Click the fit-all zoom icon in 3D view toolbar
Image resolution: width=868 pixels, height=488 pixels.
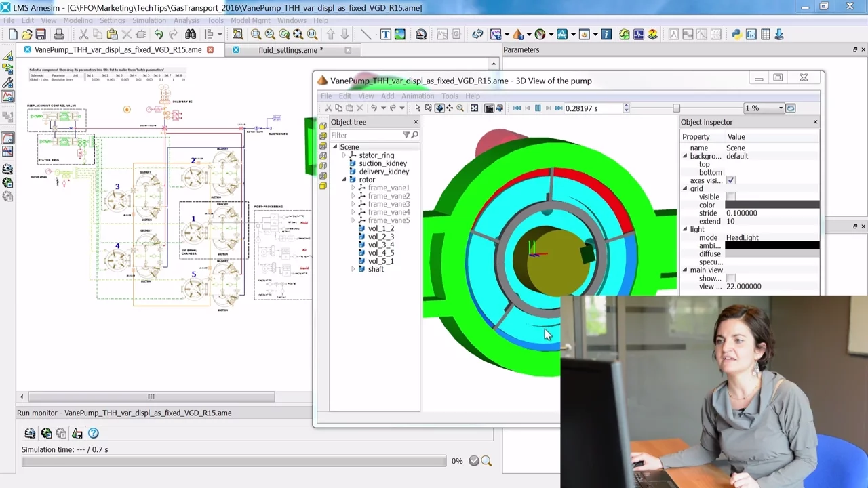[474, 108]
